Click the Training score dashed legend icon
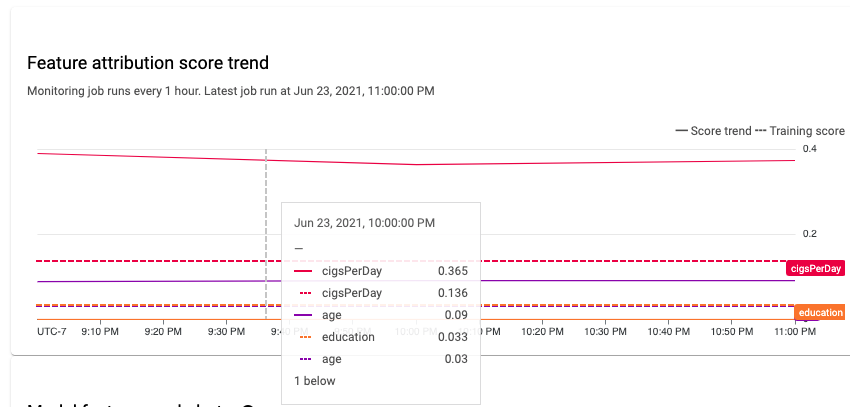850x407 pixels. click(759, 131)
